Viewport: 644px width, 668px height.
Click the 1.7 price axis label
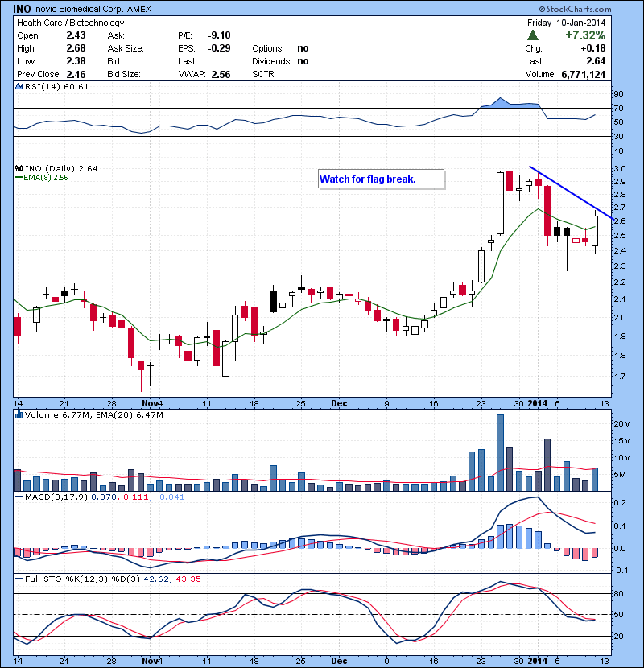(x=620, y=376)
